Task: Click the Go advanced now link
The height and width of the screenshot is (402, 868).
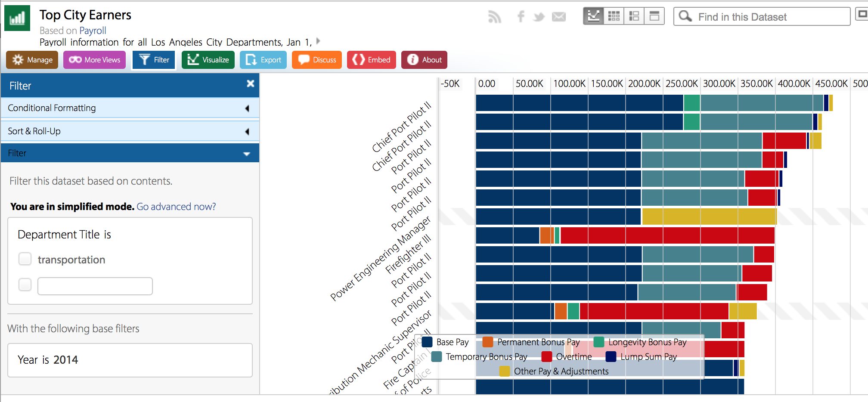Action: click(176, 207)
